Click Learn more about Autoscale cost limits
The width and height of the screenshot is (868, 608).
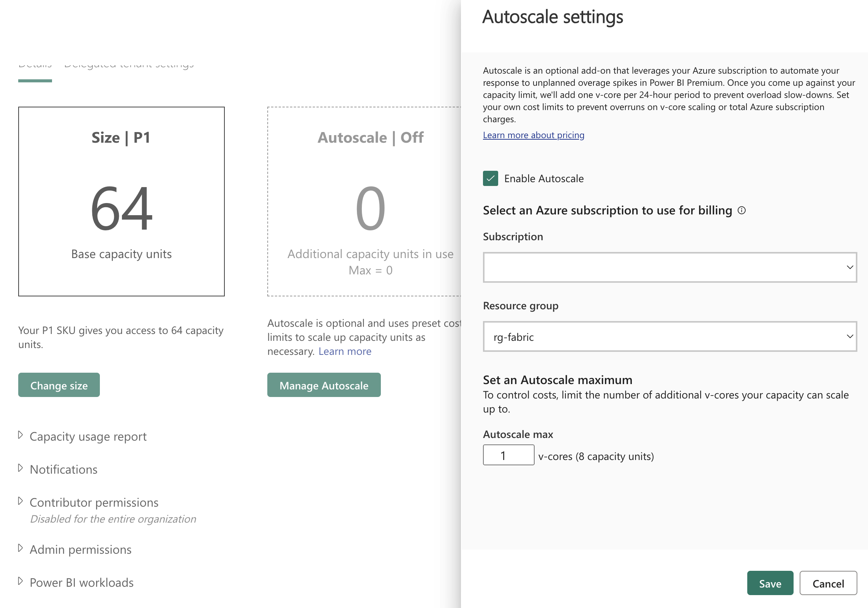tap(345, 351)
